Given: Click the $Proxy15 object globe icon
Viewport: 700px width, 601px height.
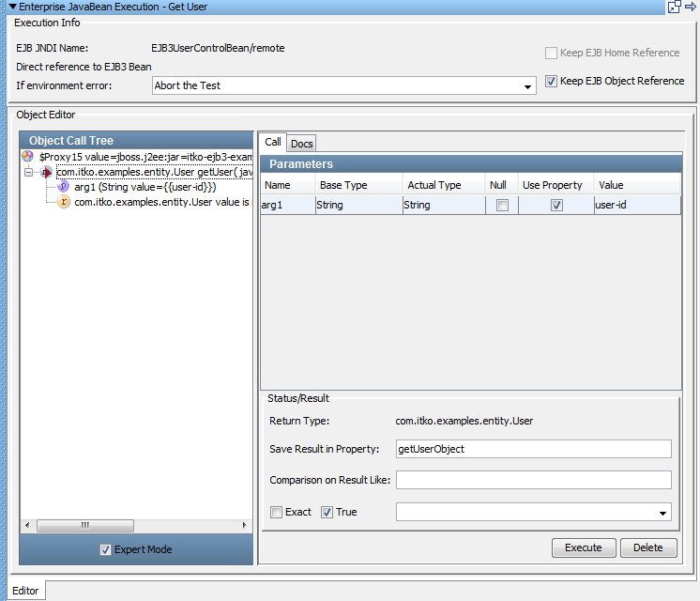Looking at the screenshot, I should (x=27, y=157).
